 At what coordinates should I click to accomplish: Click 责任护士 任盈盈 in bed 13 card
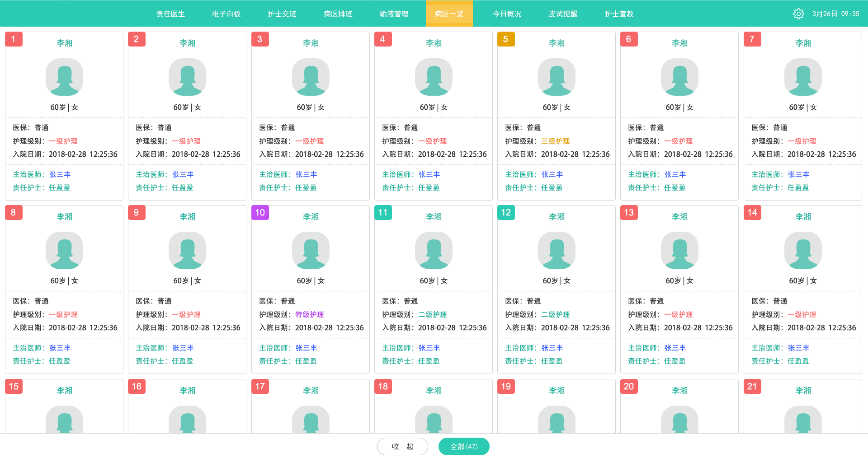[x=657, y=361]
